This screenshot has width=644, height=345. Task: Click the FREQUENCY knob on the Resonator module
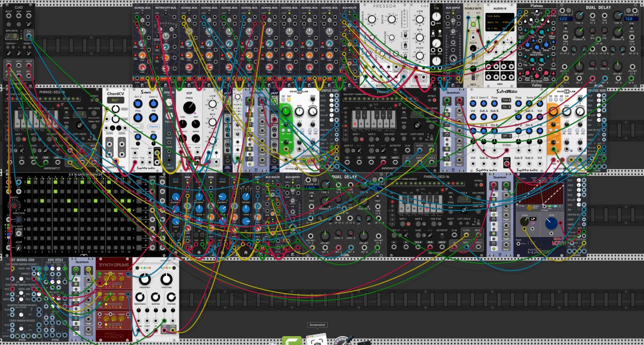pyautogui.click(x=145, y=279)
